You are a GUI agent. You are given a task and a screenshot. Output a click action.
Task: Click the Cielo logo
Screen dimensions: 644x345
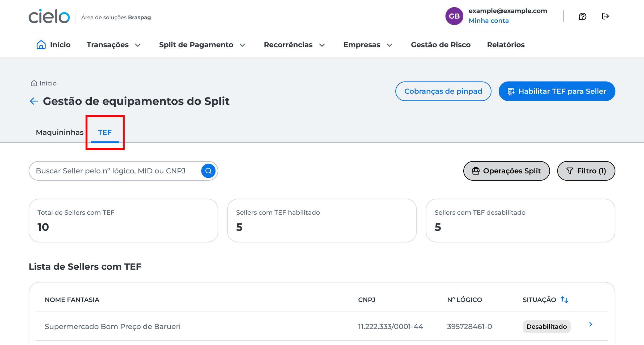(49, 16)
